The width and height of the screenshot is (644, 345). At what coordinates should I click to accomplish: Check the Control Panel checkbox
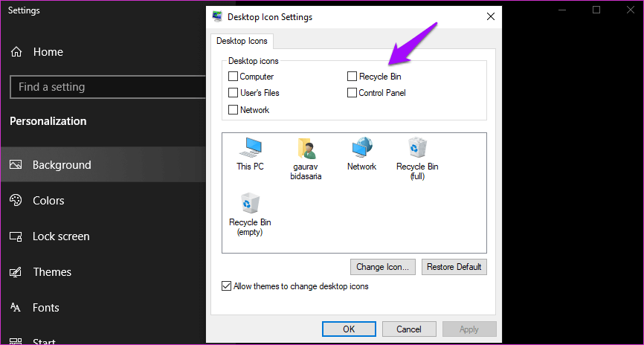(352, 93)
